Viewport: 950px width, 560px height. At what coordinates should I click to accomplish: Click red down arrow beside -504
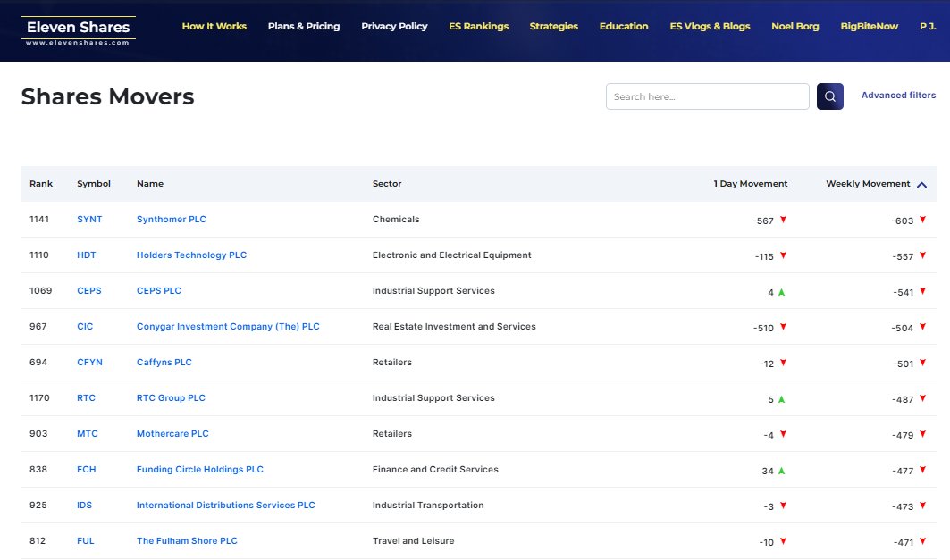pos(922,327)
